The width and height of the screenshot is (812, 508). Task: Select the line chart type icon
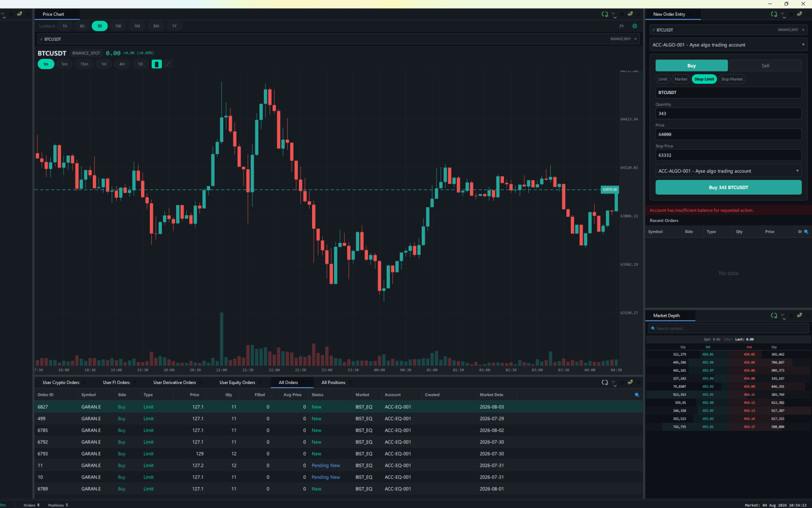pos(168,64)
